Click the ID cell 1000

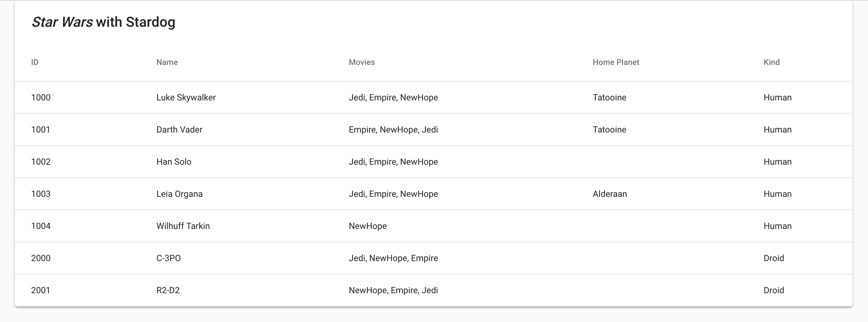point(41,98)
